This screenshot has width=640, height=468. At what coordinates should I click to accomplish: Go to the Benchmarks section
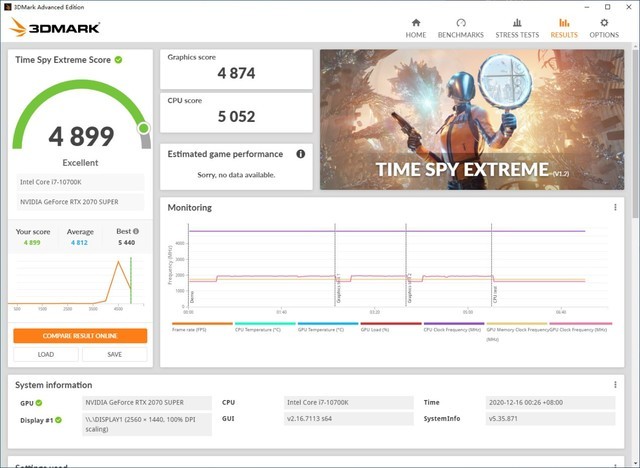(460, 28)
